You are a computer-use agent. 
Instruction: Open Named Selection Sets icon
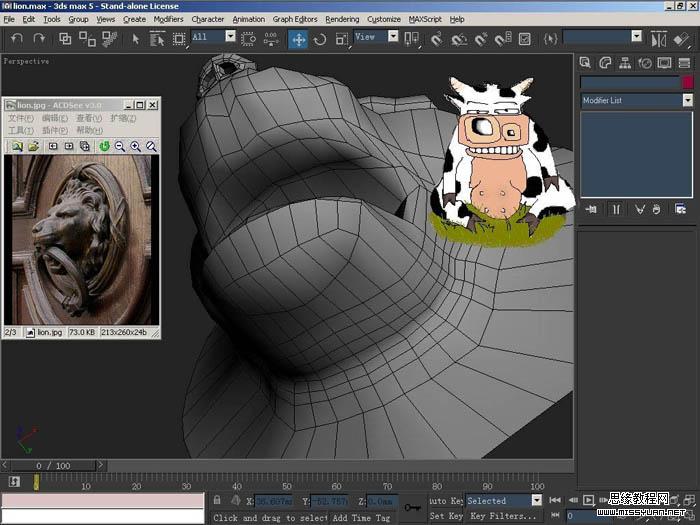click(x=550, y=39)
